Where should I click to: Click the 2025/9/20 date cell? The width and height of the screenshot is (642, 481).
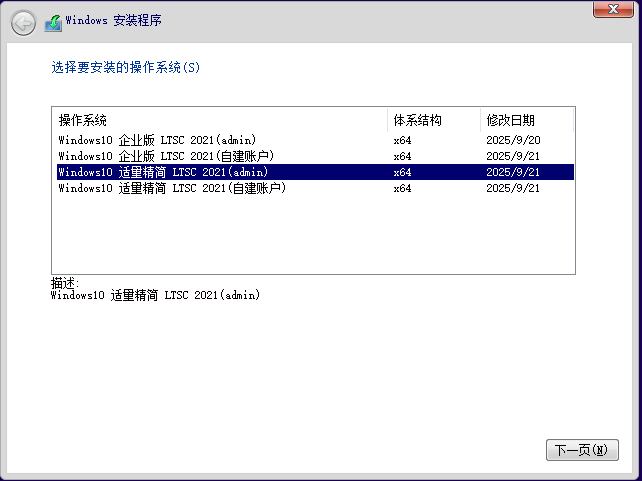(x=512, y=140)
